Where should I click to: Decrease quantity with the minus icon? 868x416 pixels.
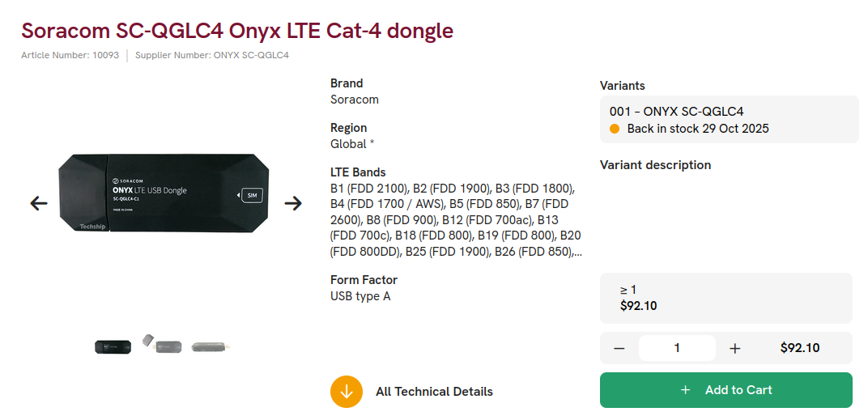click(x=619, y=348)
